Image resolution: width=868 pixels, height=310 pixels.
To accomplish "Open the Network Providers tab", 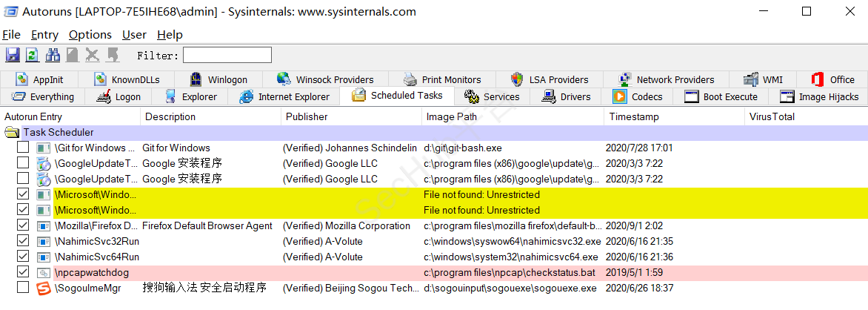I will pyautogui.click(x=666, y=79).
